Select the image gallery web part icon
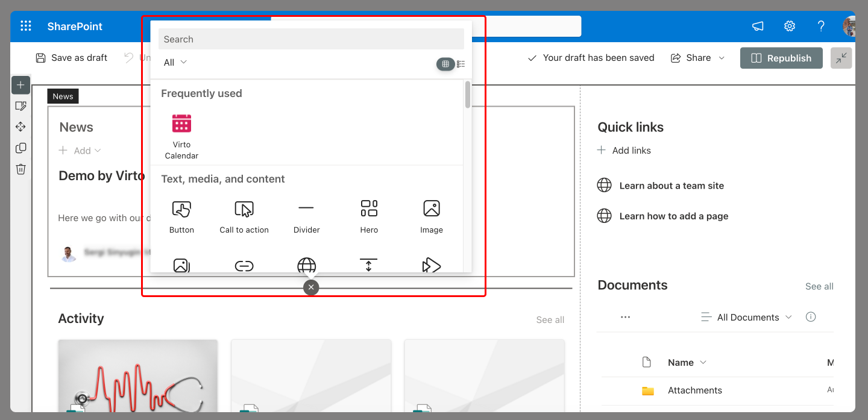868x420 pixels. coord(181,265)
